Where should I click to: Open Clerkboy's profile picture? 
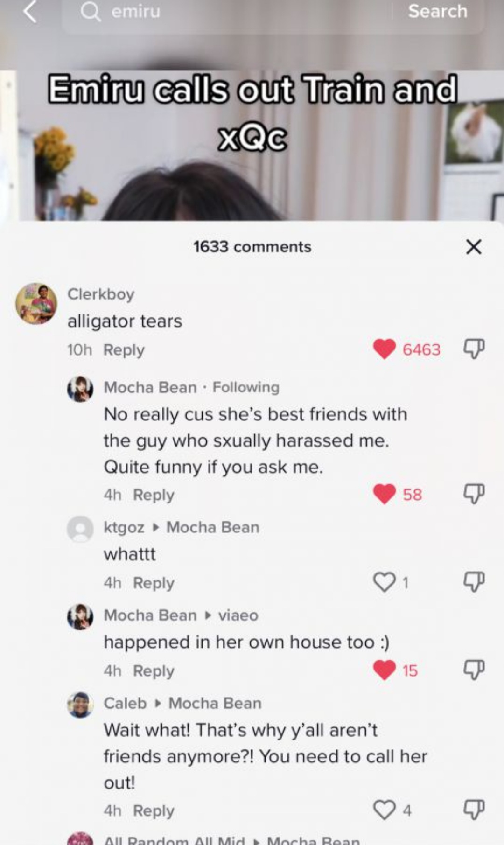pos(36,303)
